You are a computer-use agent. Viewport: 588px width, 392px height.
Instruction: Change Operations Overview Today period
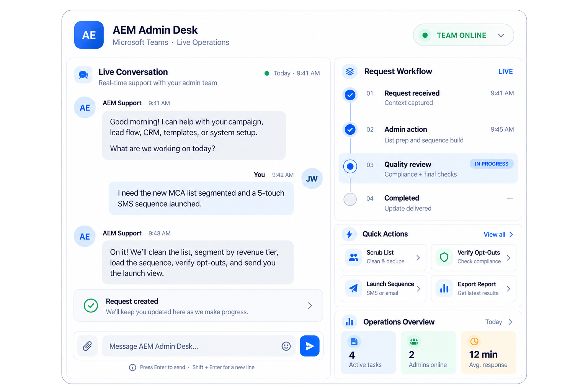pos(499,322)
